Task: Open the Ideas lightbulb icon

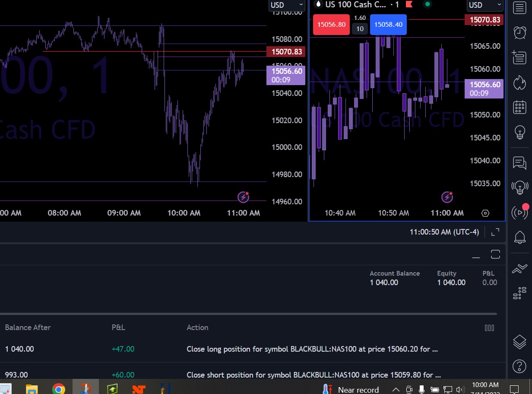Action: click(519, 132)
